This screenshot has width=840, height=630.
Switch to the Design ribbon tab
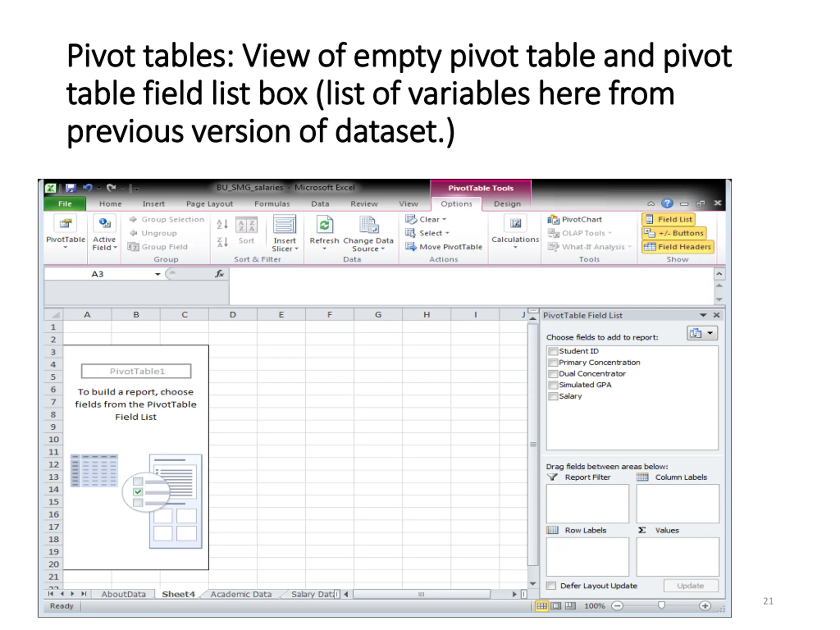click(507, 204)
